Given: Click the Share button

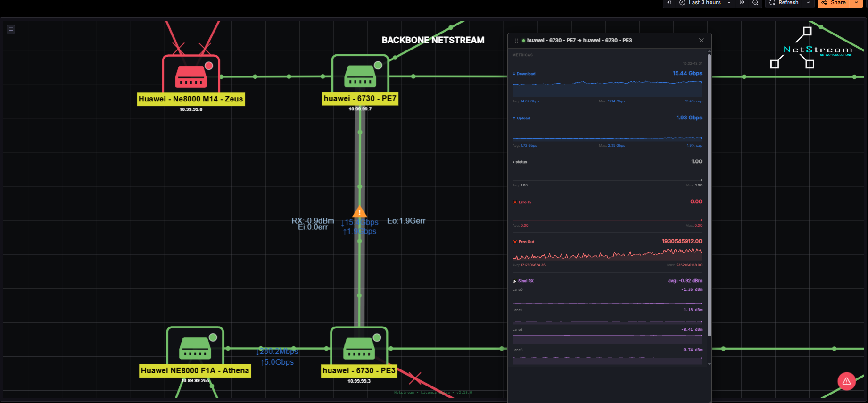Looking at the screenshot, I should click(834, 3).
